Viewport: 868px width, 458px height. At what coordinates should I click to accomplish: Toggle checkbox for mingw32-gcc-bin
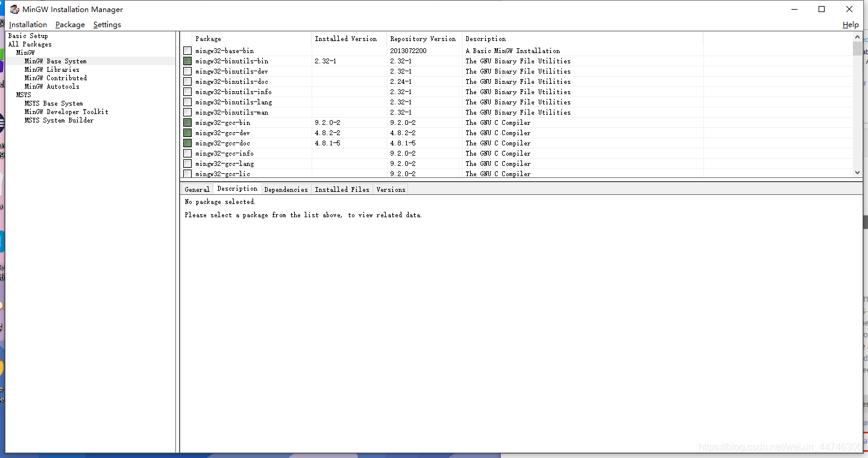(187, 122)
